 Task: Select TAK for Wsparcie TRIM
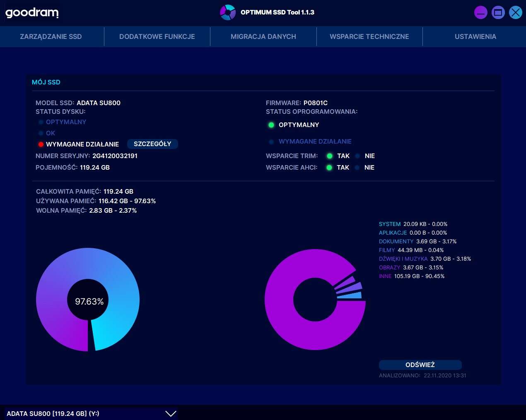pyautogui.click(x=330, y=156)
